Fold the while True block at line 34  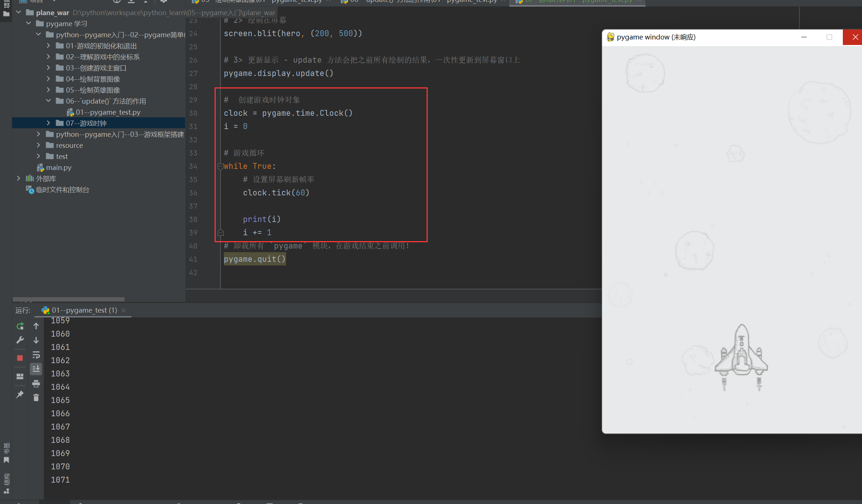click(x=220, y=167)
